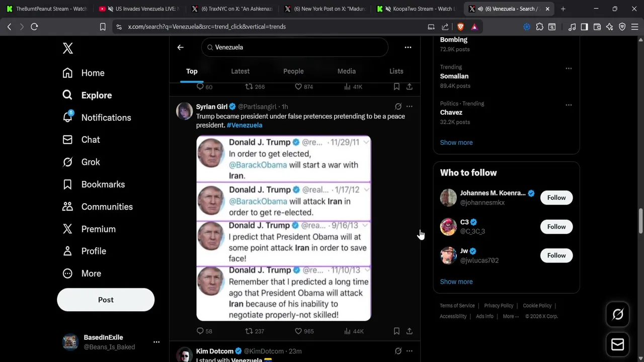Open the Privacy Policy link

[499, 306]
